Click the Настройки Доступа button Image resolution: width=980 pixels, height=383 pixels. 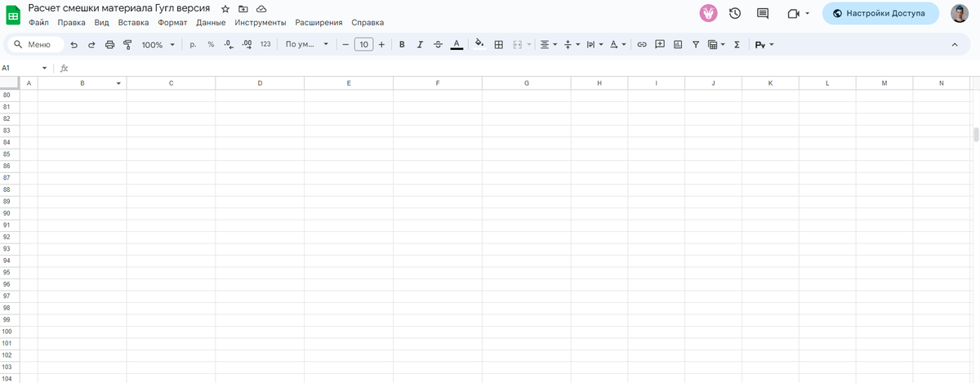(x=880, y=14)
